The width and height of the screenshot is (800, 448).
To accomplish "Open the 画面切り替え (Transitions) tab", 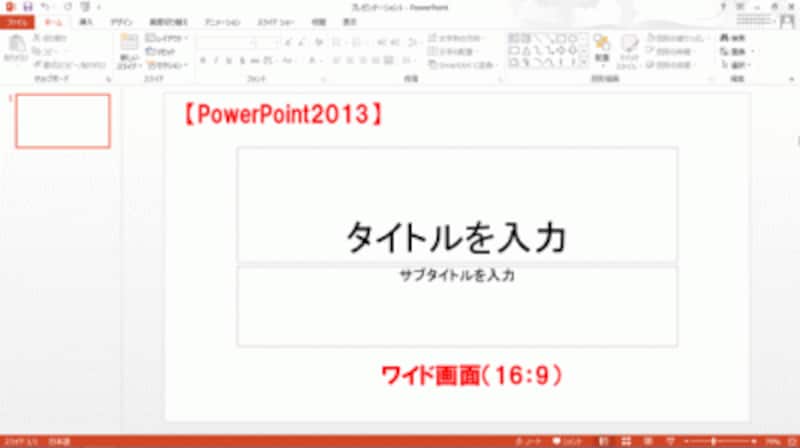I will [x=168, y=22].
